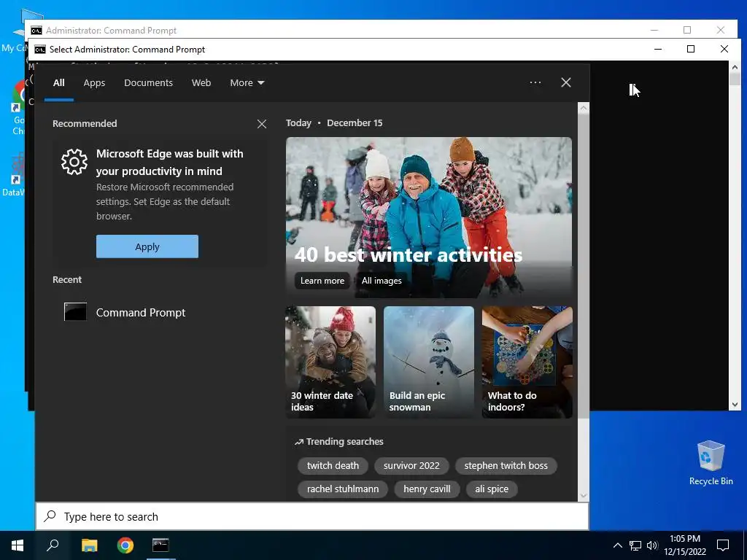Open the 40 best winter activities image
Image resolution: width=747 pixels, height=560 pixels.
click(429, 217)
